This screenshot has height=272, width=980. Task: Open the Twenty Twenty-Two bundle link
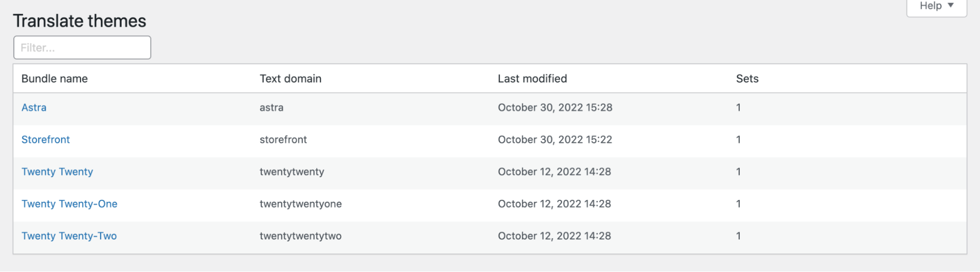pos(69,236)
